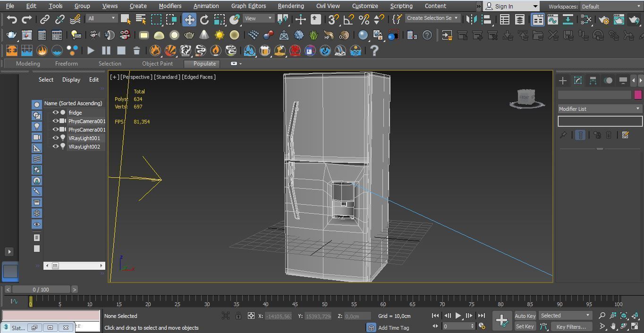Image resolution: width=644 pixels, height=333 pixels.
Task: Open the selection filter All dropdown
Action: point(102,18)
